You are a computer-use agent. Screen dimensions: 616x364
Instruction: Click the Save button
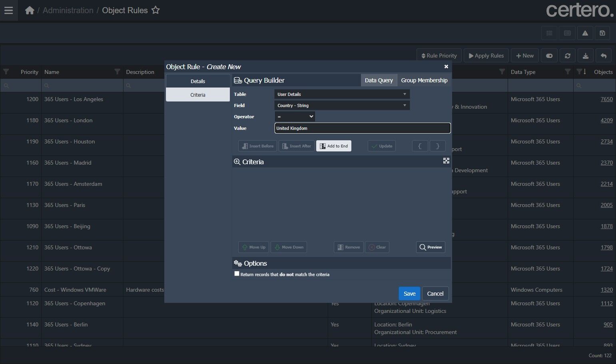point(409,294)
